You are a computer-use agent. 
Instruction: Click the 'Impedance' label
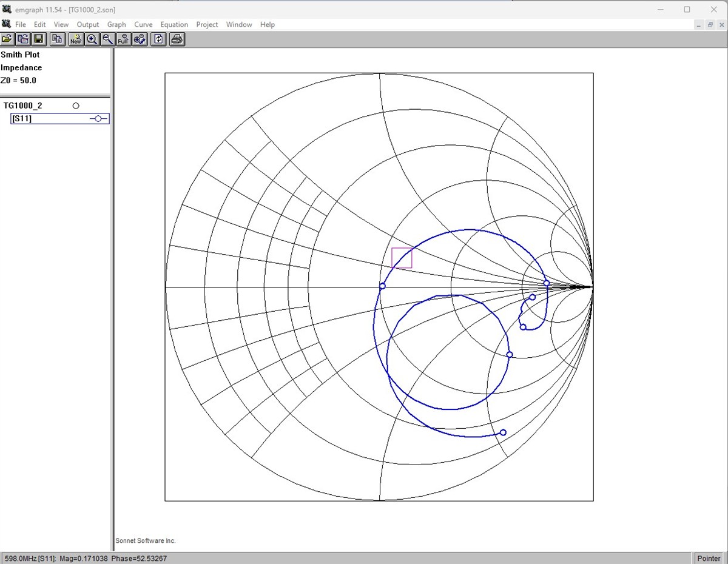[x=21, y=68]
